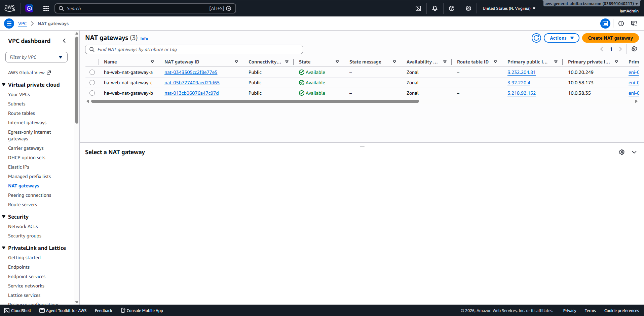The image size is (644, 316).
Task: Sort by NAT gateway ID column arrow
Action: [236, 62]
